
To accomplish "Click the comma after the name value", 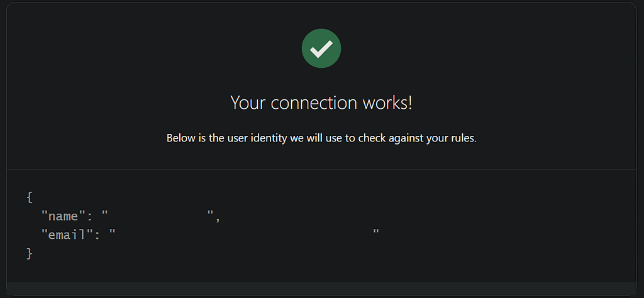I will [218, 218].
